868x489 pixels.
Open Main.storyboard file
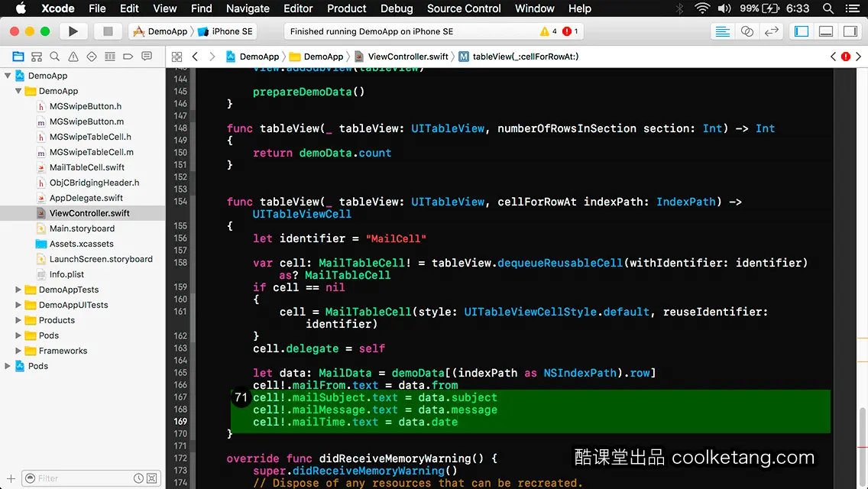(x=82, y=228)
